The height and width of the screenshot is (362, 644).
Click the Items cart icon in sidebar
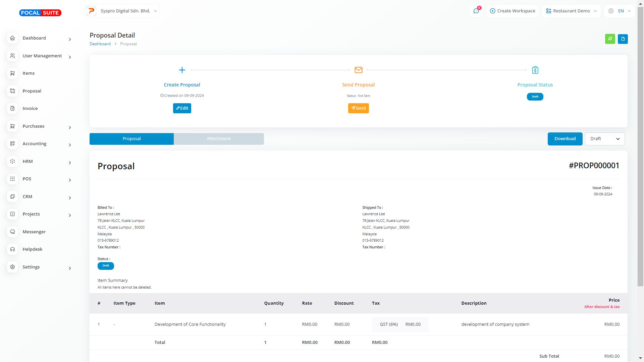point(12,73)
